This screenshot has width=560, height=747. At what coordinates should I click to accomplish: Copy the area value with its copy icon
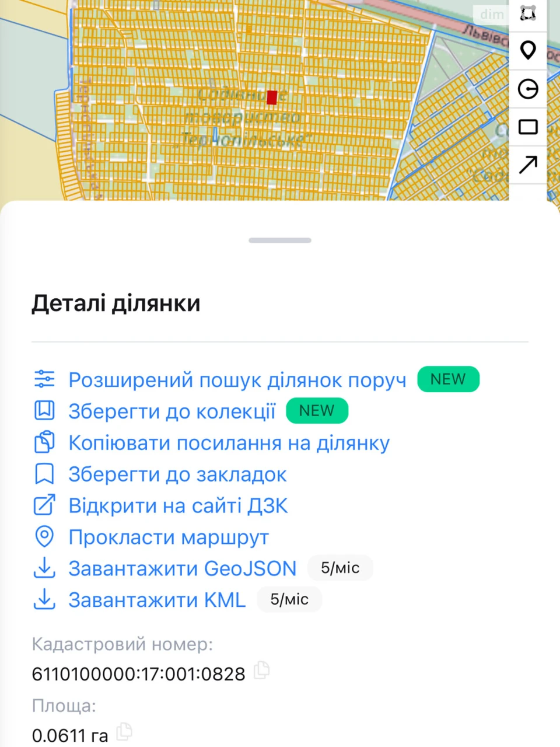point(124,731)
